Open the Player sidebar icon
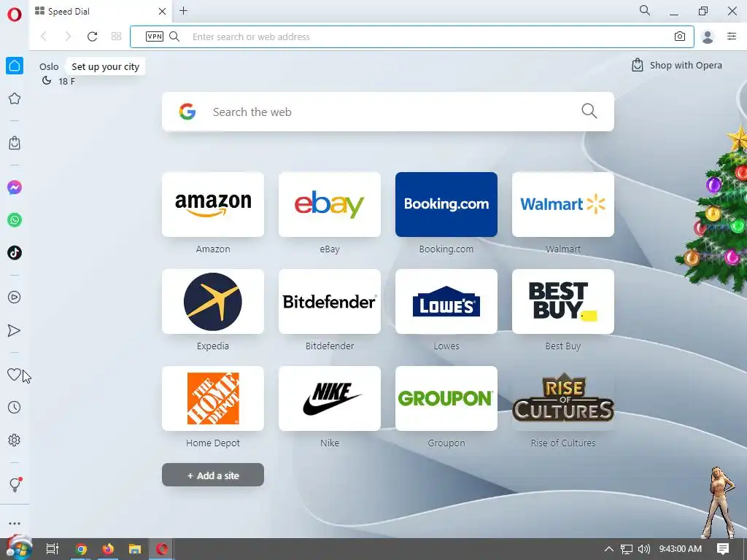The width and height of the screenshot is (747, 560). click(x=15, y=297)
